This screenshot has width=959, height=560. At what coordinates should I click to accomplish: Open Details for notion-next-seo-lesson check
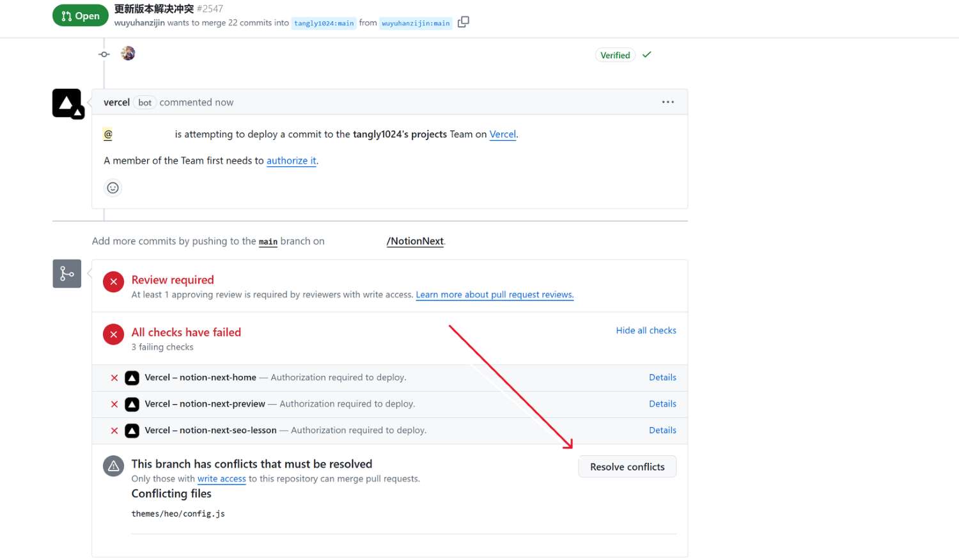point(662,430)
